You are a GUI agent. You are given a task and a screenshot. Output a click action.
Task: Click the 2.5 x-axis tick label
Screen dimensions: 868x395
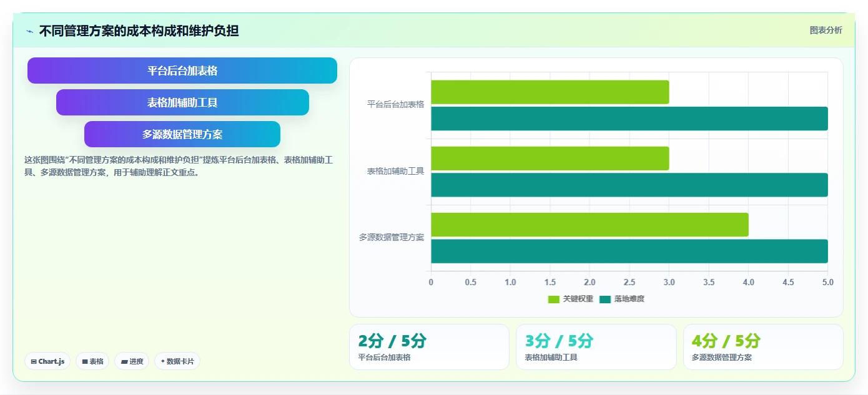629,282
